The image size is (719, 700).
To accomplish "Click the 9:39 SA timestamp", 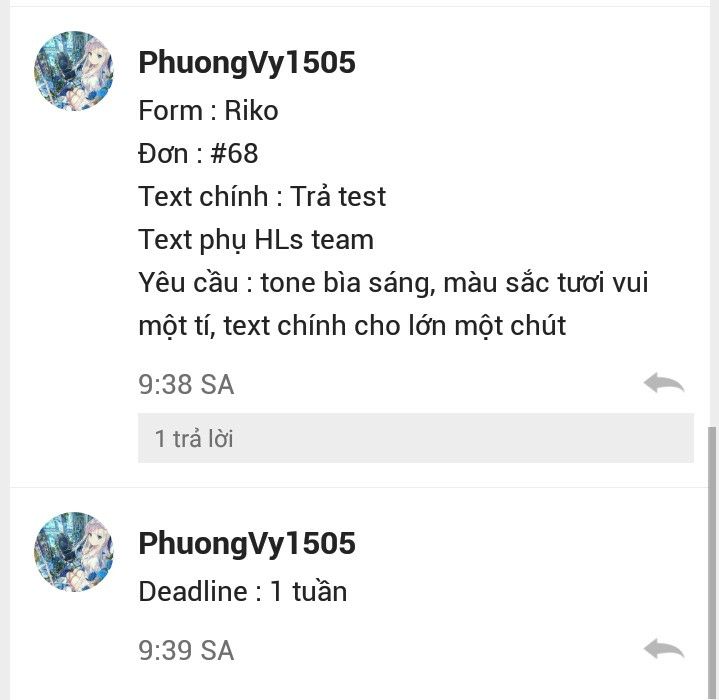I will [x=186, y=650].
